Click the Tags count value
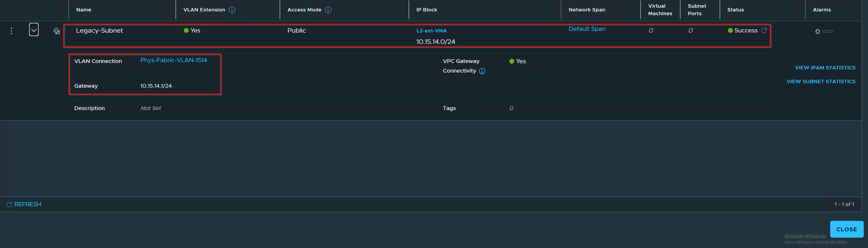Image resolution: width=868 pixels, height=248 pixels. click(511, 108)
